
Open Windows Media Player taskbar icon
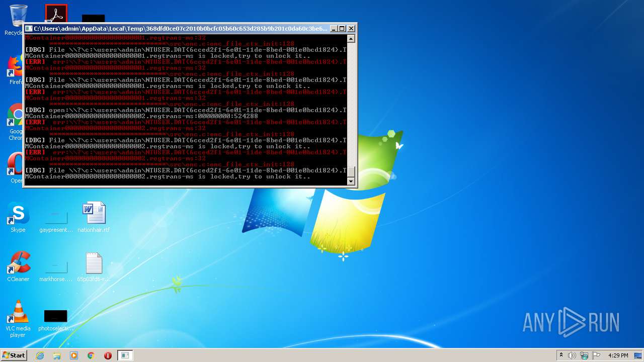pyautogui.click(x=74, y=355)
